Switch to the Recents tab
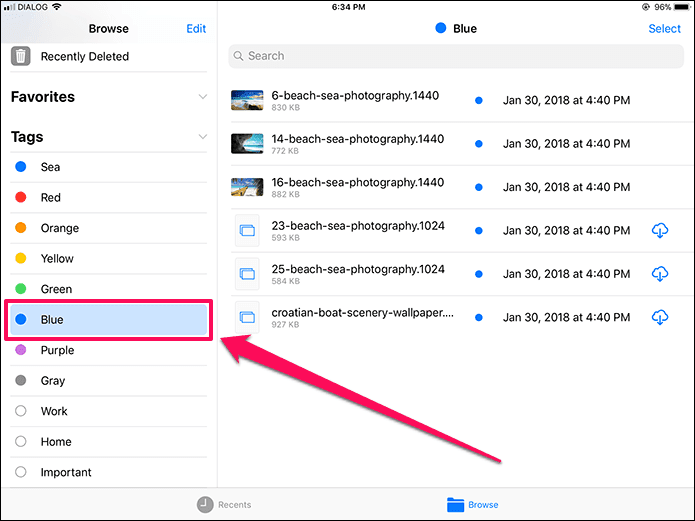695x521 pixels. pos(224,505)
